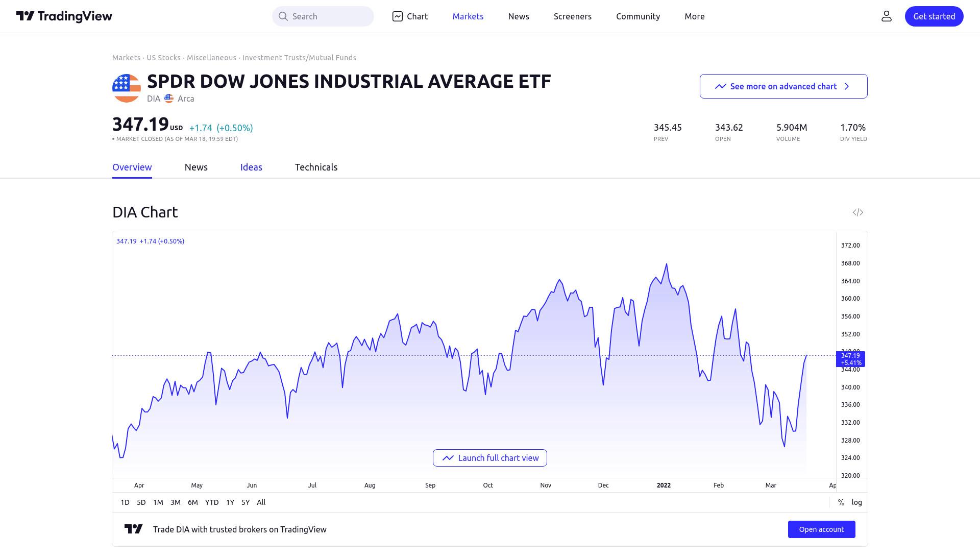Select the 1D time range
The image size is (980, 560).
point(125,502)
